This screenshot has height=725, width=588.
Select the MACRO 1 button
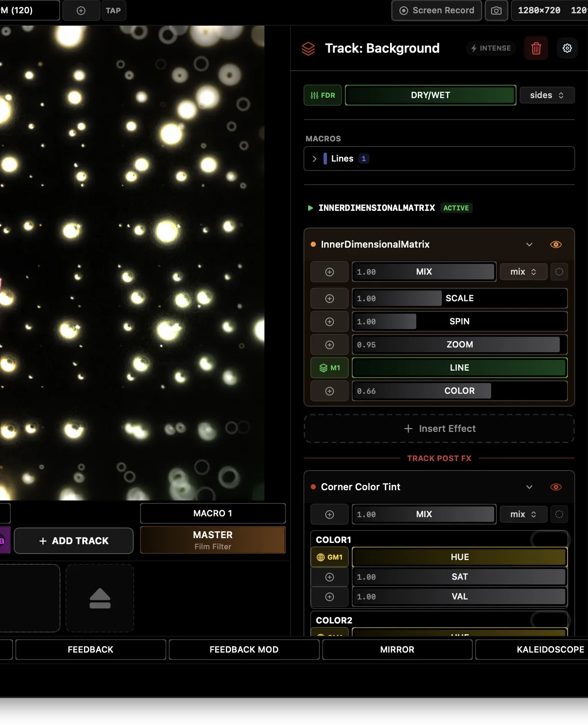[x=213, y=513]
